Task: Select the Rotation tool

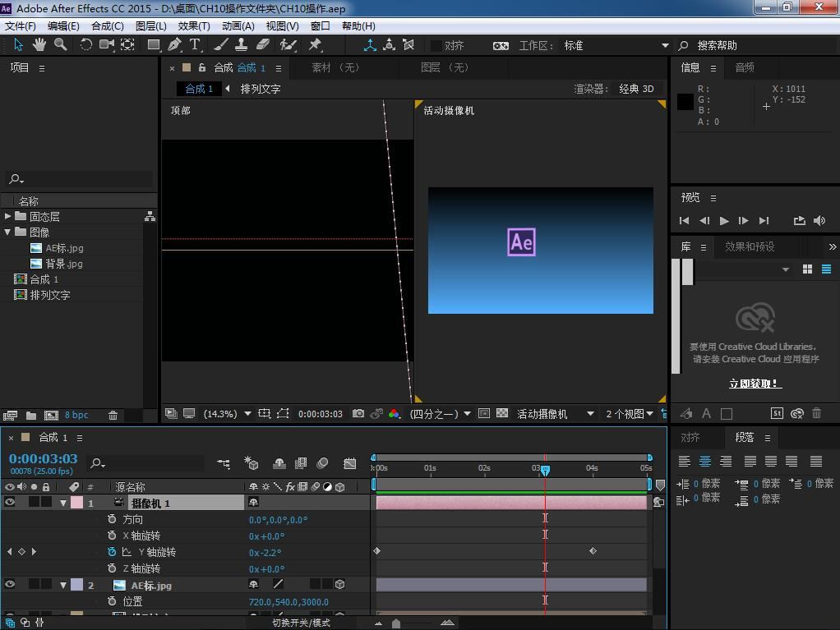Action: point(85,45)
